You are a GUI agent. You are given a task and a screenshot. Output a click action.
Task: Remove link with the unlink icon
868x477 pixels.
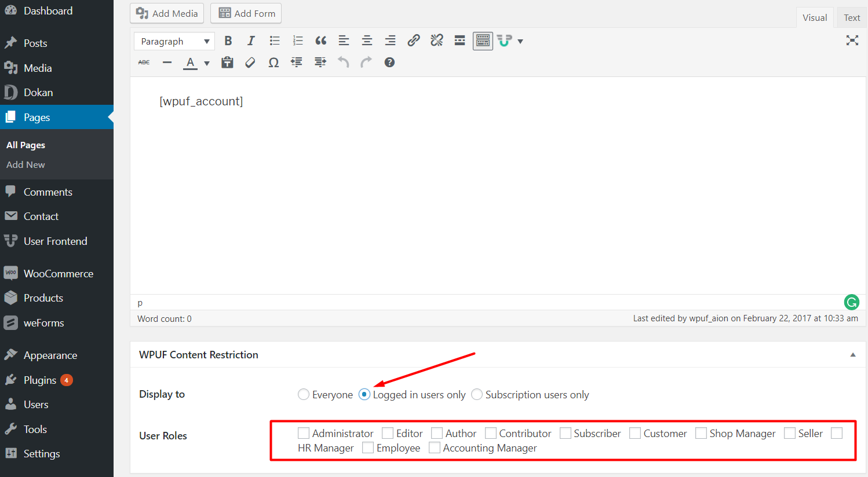[x=436, y=41]
